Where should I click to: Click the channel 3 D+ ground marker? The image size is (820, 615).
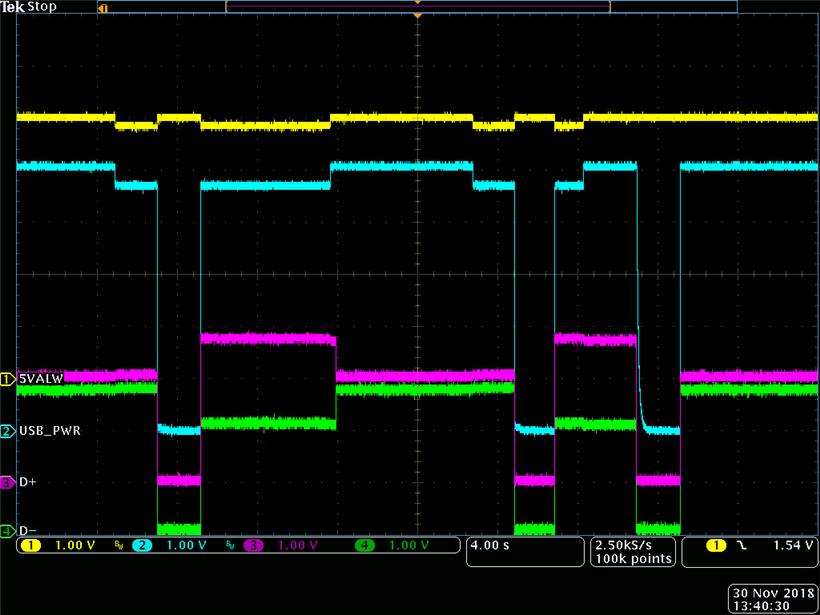click(8, 482)
